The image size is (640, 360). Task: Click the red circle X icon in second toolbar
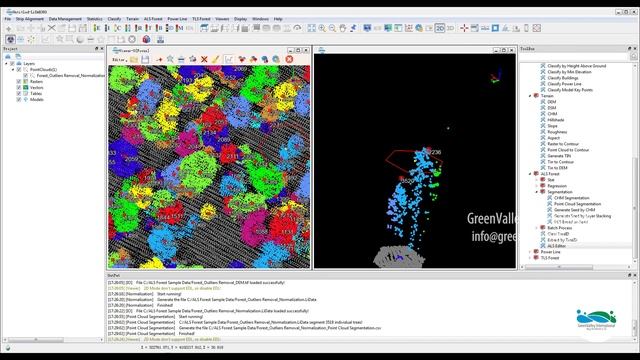132,39
